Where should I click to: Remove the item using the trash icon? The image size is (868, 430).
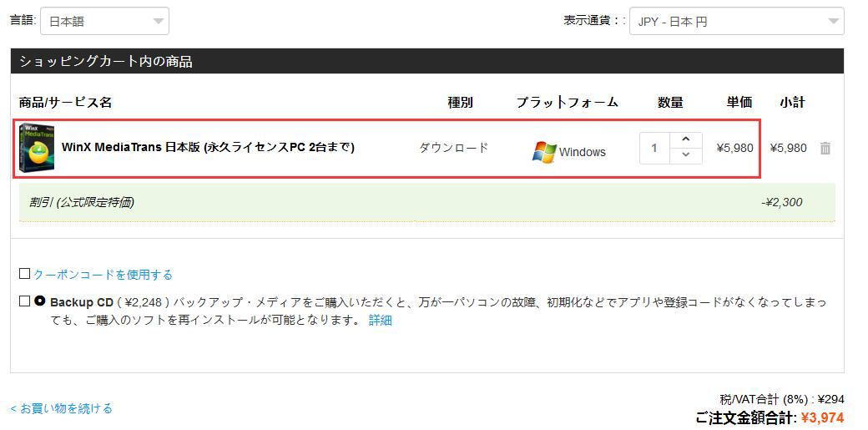[x=825, y=148]
